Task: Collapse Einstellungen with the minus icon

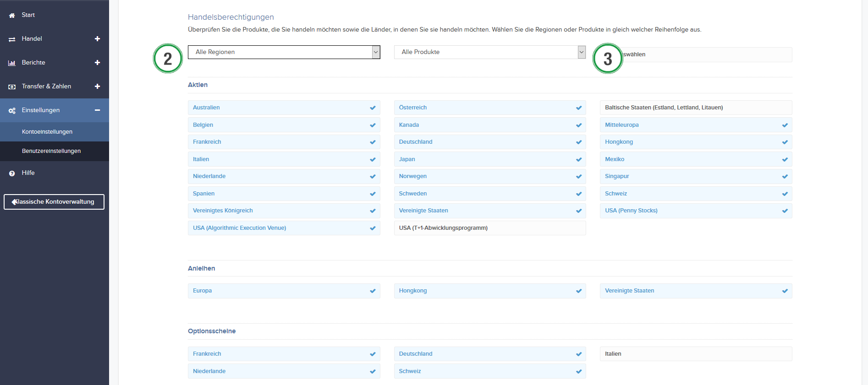Action: 97,110
